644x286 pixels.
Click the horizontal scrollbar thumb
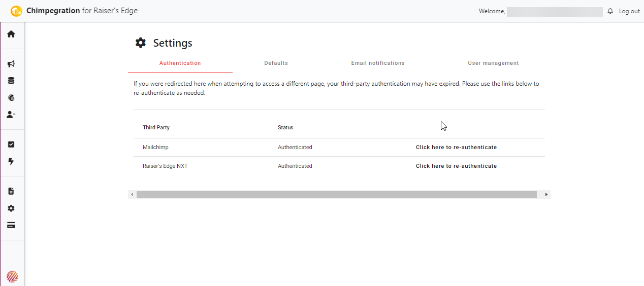coord(337,195)
